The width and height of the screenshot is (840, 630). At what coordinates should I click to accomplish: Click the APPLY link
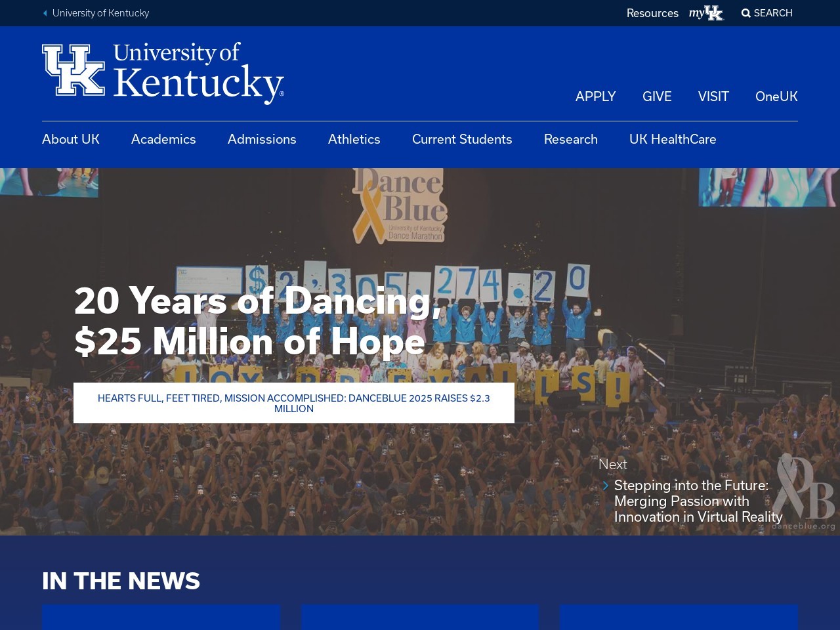(596, 96)
